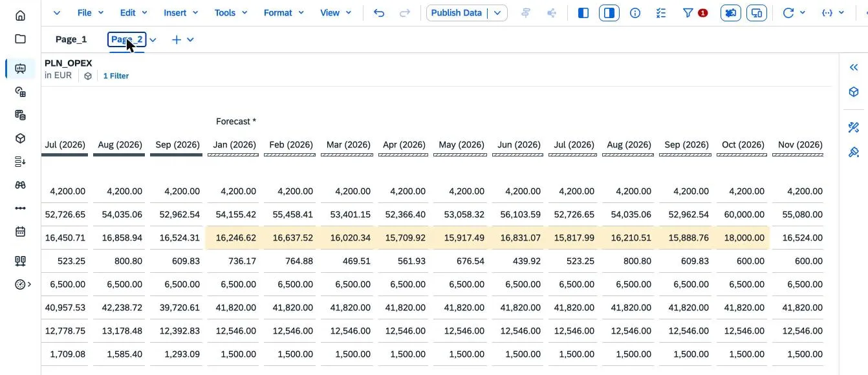Image resolution: width=868 pixels, height=375 pixels.
Task: Select cell with value 16,246.62
Action: [233, 238]
